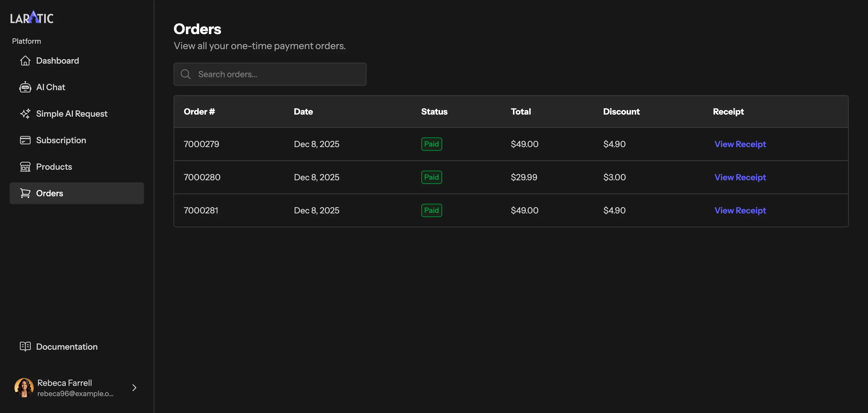
Task: Click the Paid badge on order 7000280
Action: [x=431, y=177]
